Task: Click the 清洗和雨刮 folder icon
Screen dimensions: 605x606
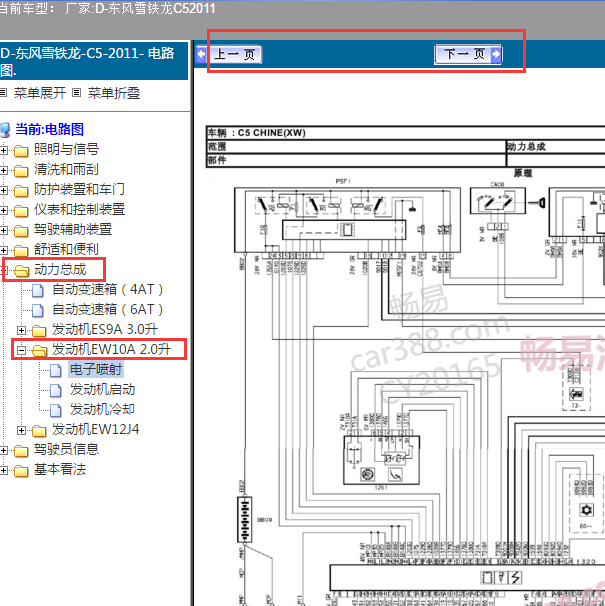Action: click(x=21, y=170)
